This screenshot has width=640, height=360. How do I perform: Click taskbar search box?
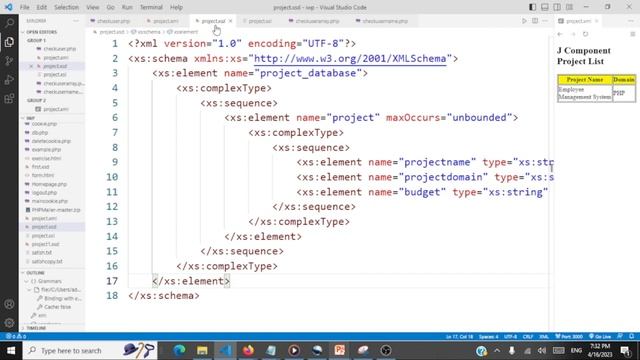[x=90, y=351]
